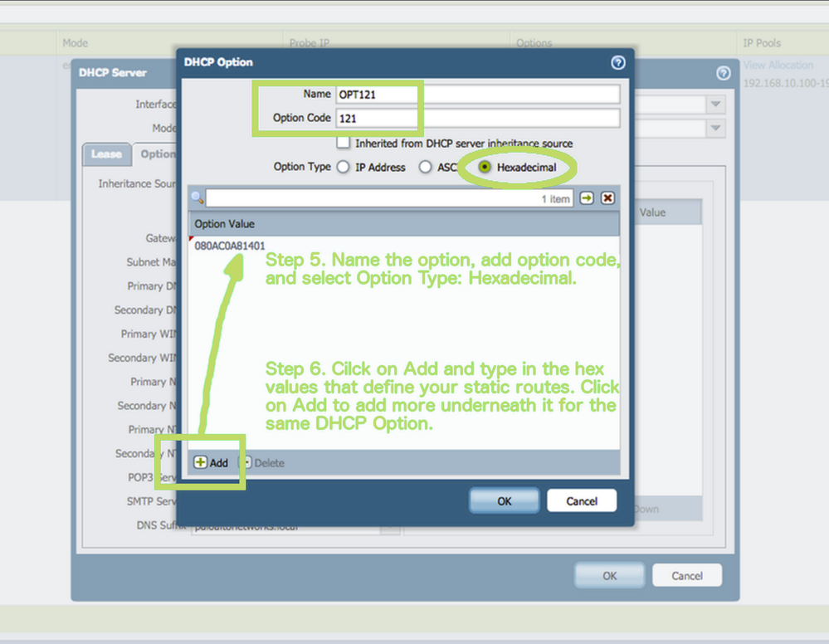Click the Name field containing OPT121

478,94
